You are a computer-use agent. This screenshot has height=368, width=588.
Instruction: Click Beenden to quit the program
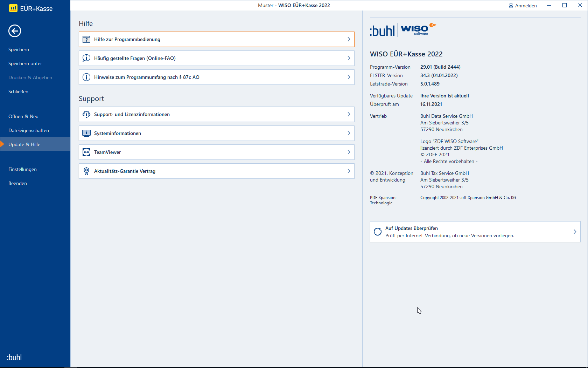35,183
